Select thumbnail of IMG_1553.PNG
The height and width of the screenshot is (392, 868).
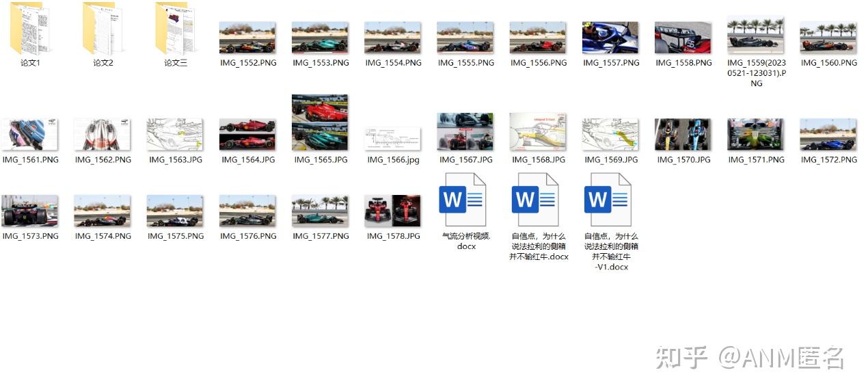coord(320,38)
